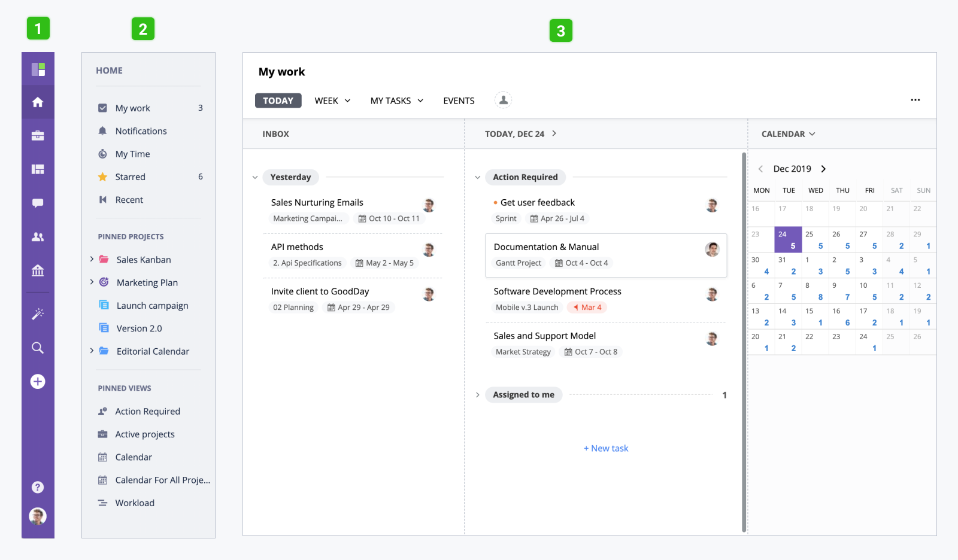
Task: Open the user profile avatar in sidebar
Action: [38, 516]
